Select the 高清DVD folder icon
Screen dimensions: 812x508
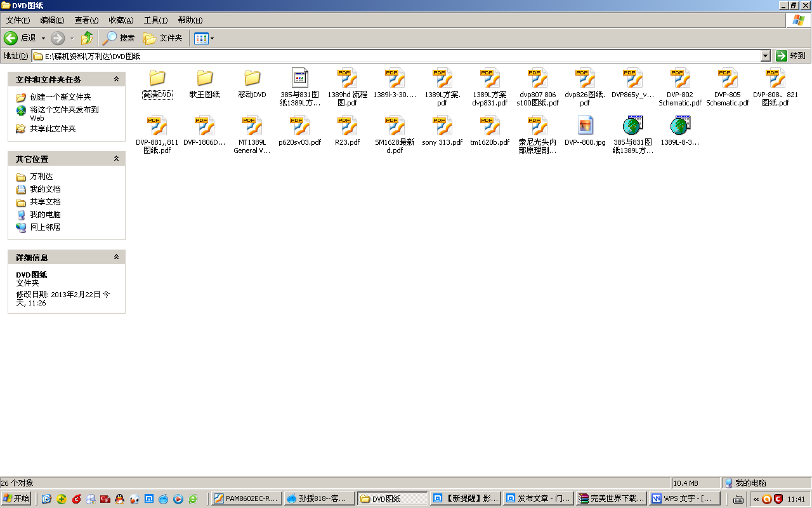coord(157,78)
